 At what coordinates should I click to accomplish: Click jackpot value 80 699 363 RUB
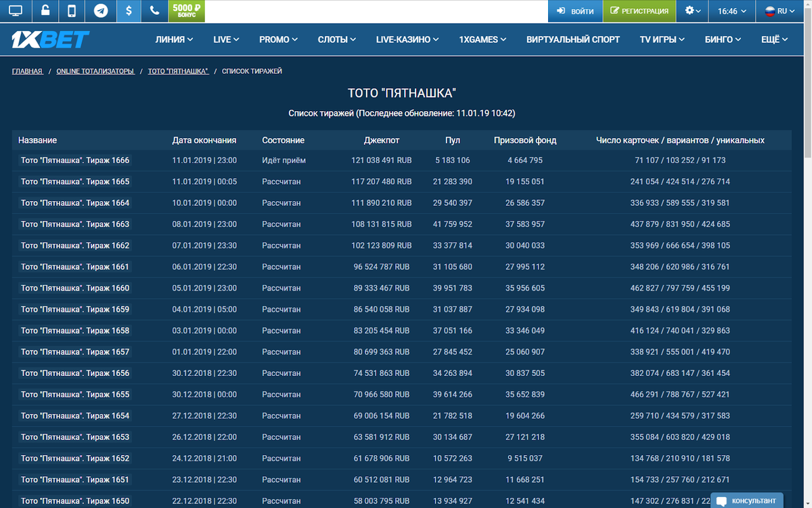[x=382, y=352]
